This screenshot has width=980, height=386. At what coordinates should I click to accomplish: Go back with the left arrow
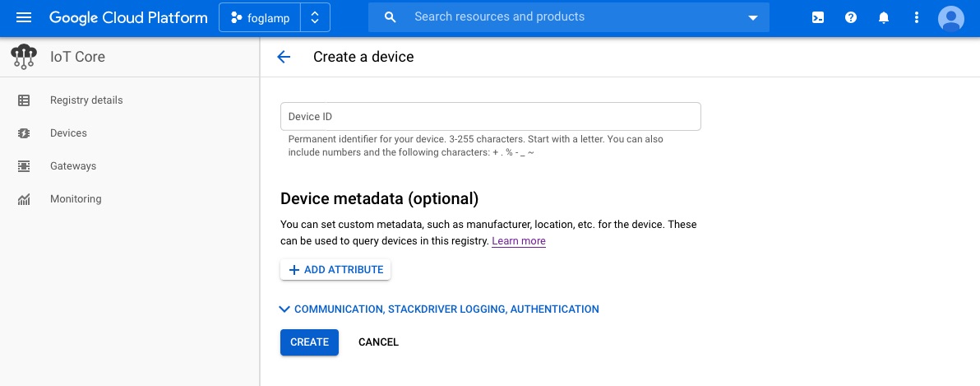284,57
